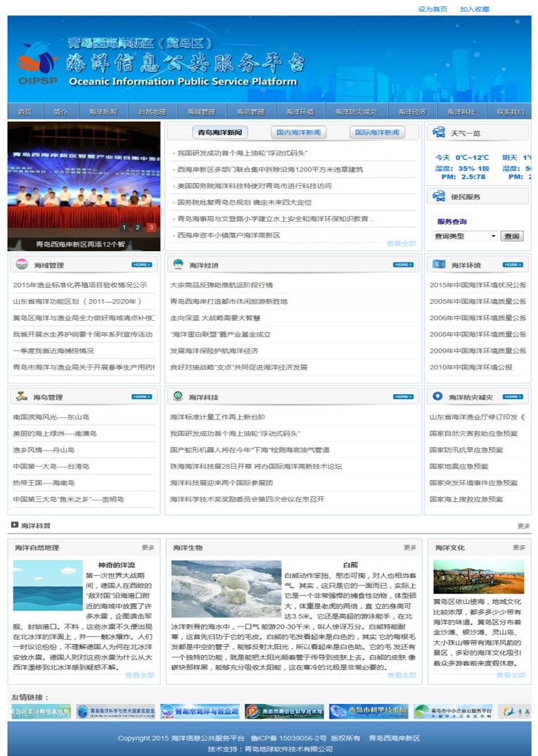Viewport: 538px width, 756px height.
Task: Click the 海洋防灾减灾 circle icon
Action: click(x=437, y=396)
